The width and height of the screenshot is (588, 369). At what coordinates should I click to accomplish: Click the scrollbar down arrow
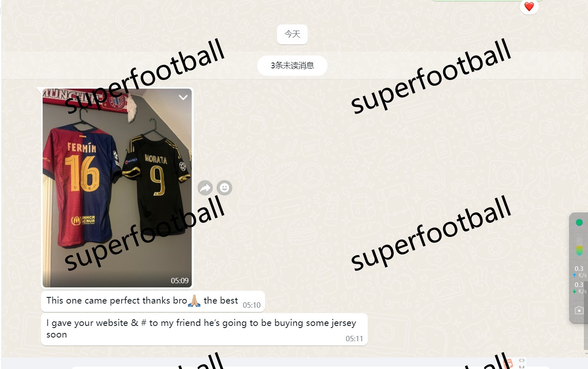[x=586, y=352]
